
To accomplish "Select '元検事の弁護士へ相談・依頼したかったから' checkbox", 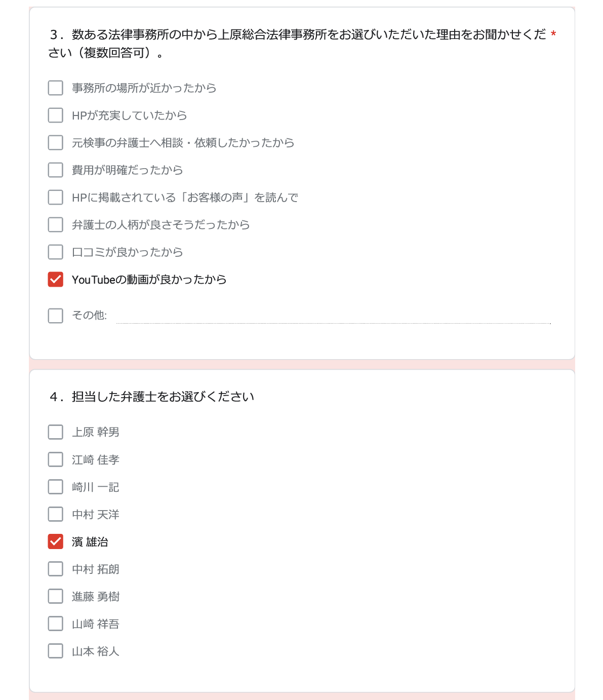I will [x=56, y=143].
